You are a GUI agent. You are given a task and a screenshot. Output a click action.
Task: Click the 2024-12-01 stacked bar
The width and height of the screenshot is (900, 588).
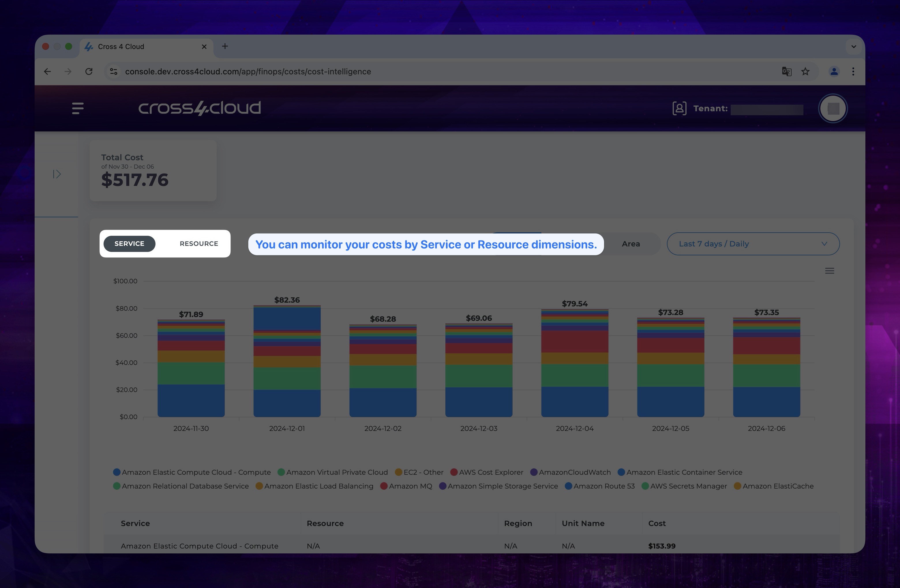(287, 361)
